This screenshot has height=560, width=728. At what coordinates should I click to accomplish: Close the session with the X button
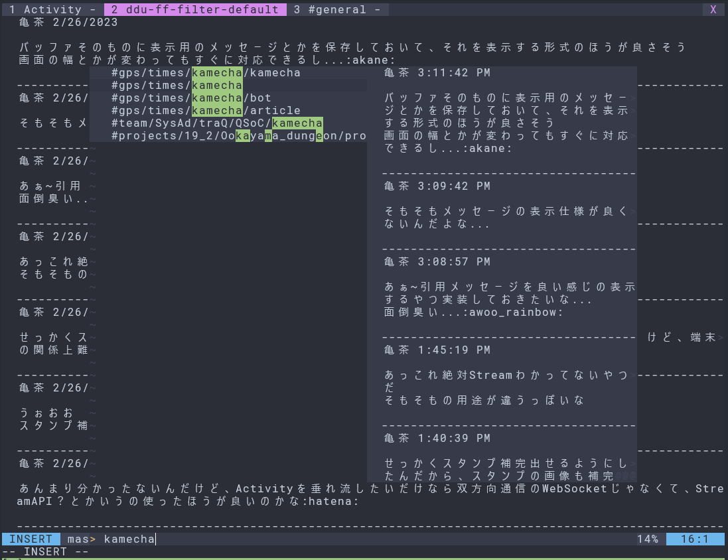point(715,9)
